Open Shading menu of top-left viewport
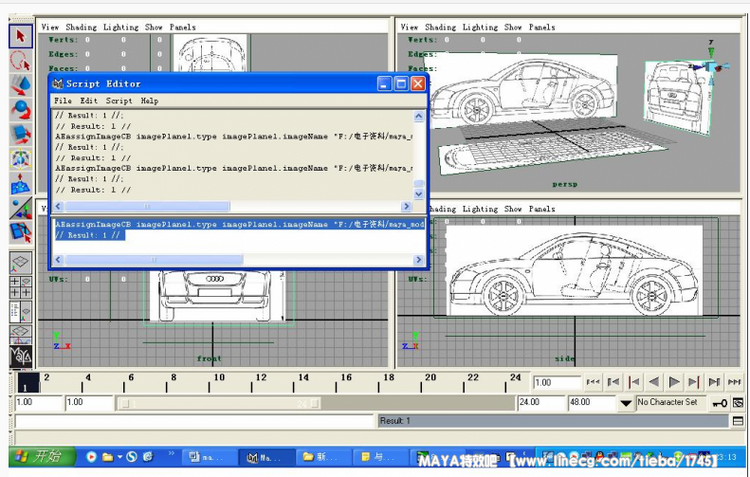This screenshot has width=750, height=477. click(81, 27)
